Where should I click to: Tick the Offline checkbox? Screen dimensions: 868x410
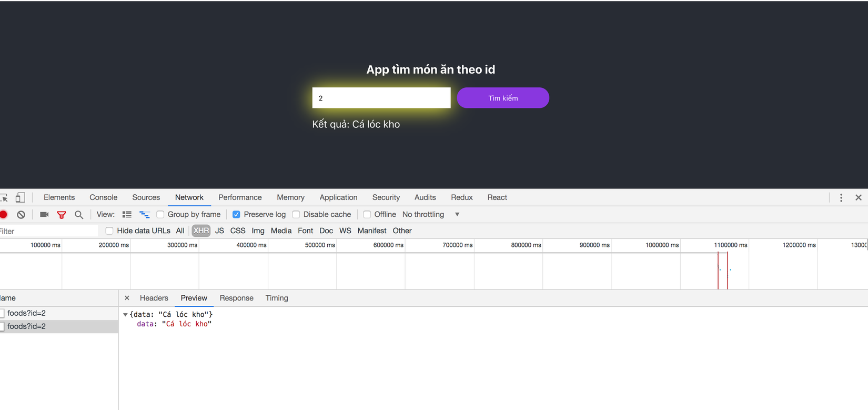pos(367,215)
